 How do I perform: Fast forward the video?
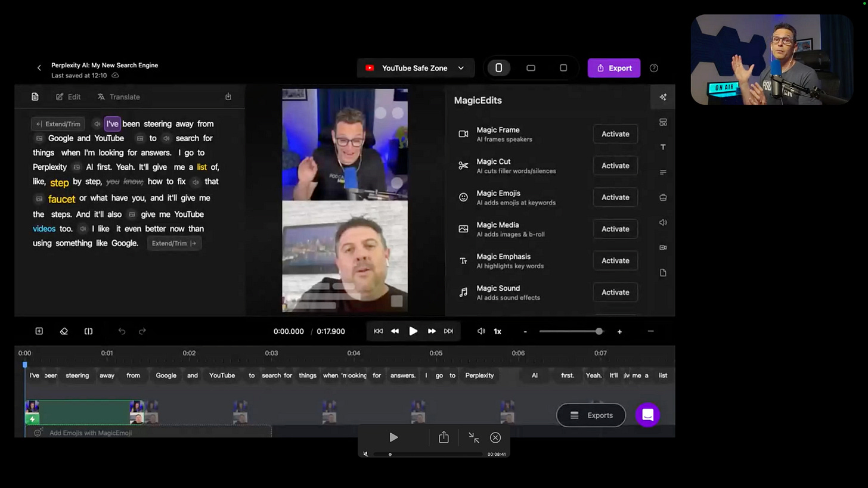point(432,331)
